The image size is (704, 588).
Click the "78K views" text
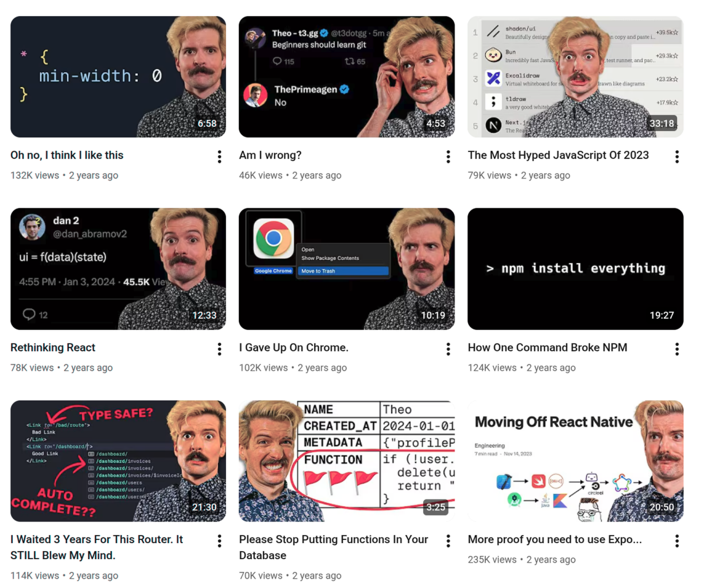click(x=32, y=368)
